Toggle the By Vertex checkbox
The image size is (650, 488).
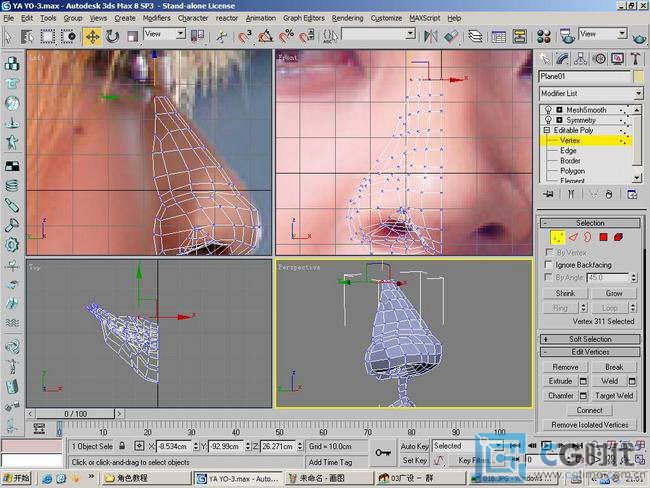point(548,252)
